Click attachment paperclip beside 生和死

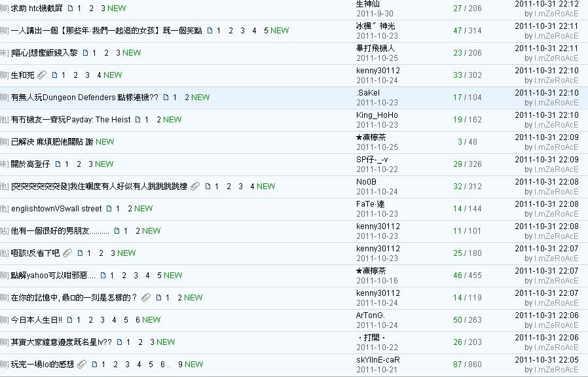(42, 75)
